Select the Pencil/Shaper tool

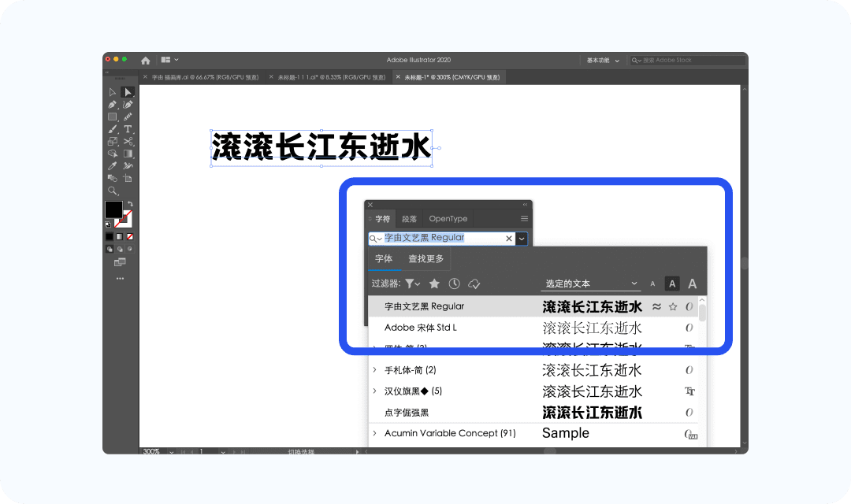(x=128, y=117)
